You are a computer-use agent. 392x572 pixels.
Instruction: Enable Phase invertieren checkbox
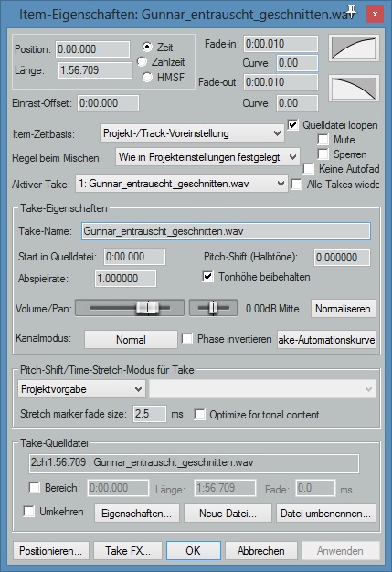[x=186, y=339]
